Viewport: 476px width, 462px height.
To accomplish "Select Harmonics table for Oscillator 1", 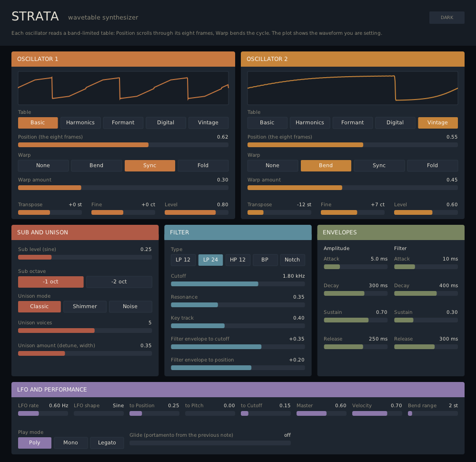I will tap(80, 123).
